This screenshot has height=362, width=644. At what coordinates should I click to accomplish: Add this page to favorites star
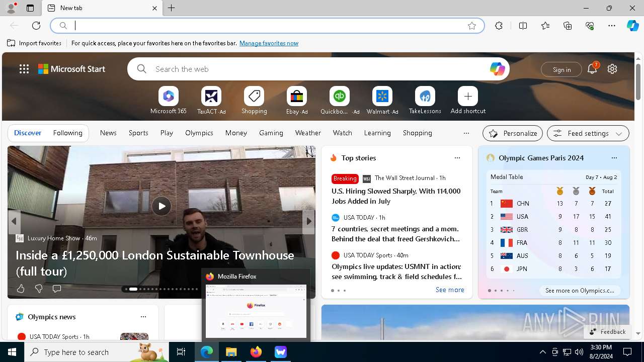(x=472, y=26)
